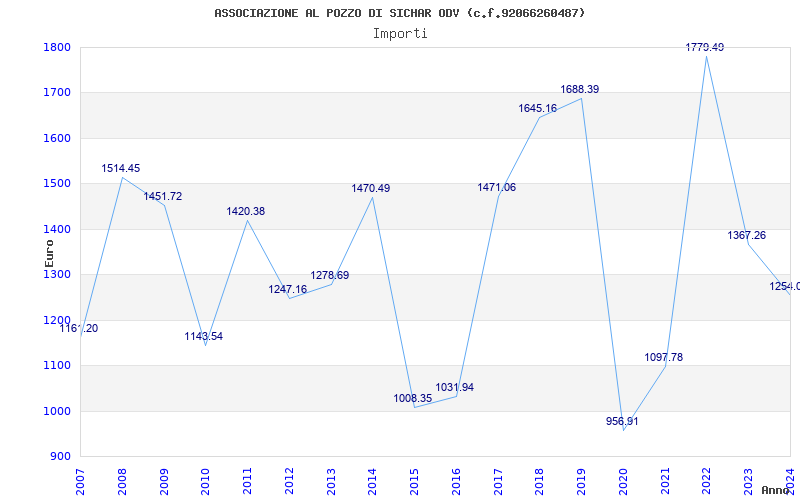Click the 2013 x-axis year label
This screenshot has width=800, height=500.
pyautogui.click(x=331, y=481)
